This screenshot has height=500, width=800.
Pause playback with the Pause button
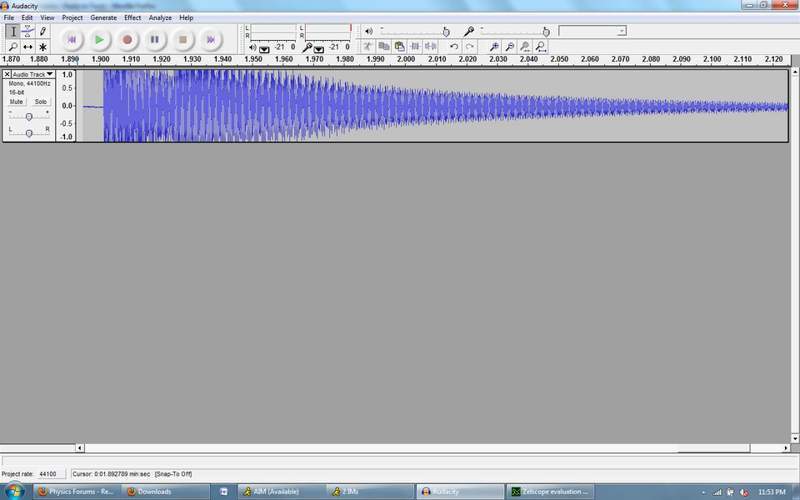[155, 39]
